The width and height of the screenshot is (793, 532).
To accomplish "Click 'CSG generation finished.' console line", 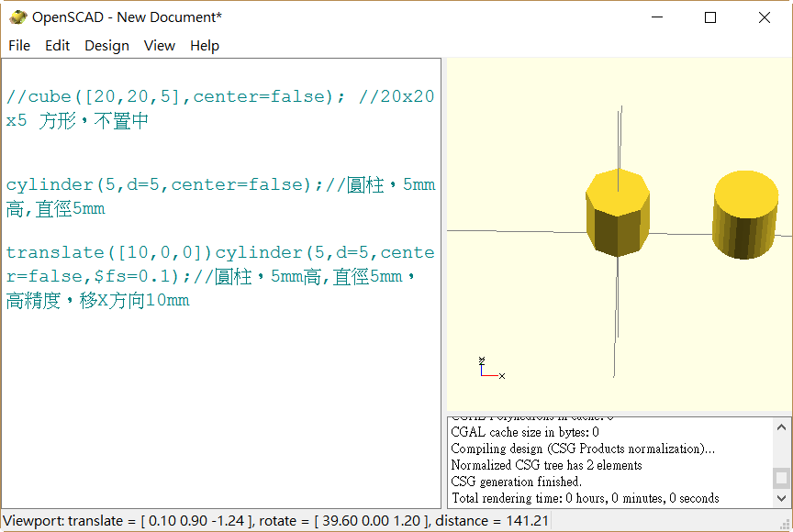I will [x=517, y=482].
